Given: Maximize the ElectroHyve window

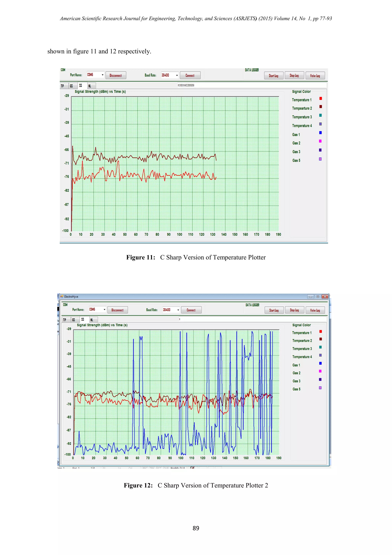Looking at the screenshot, I should pyautogui.click(x=318, y=297).
